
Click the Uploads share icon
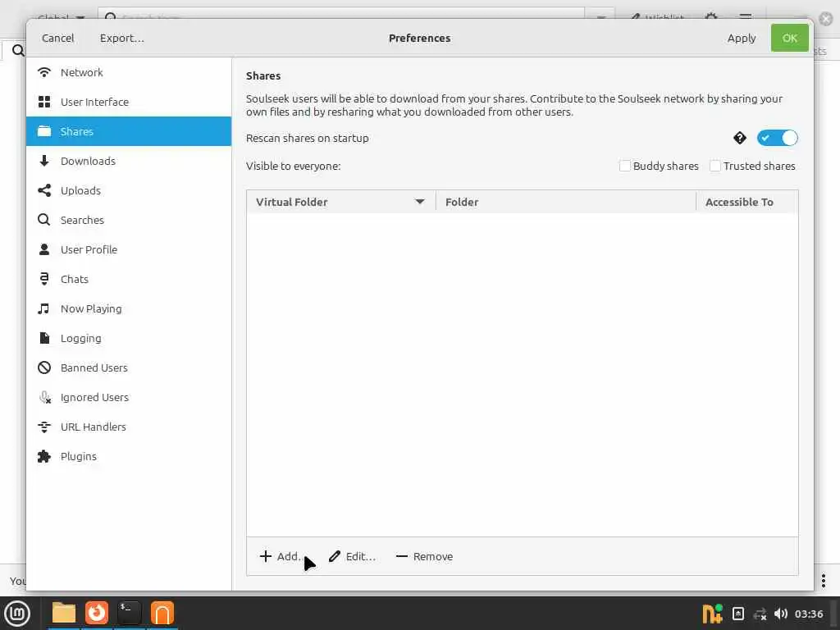coord(44,190)
